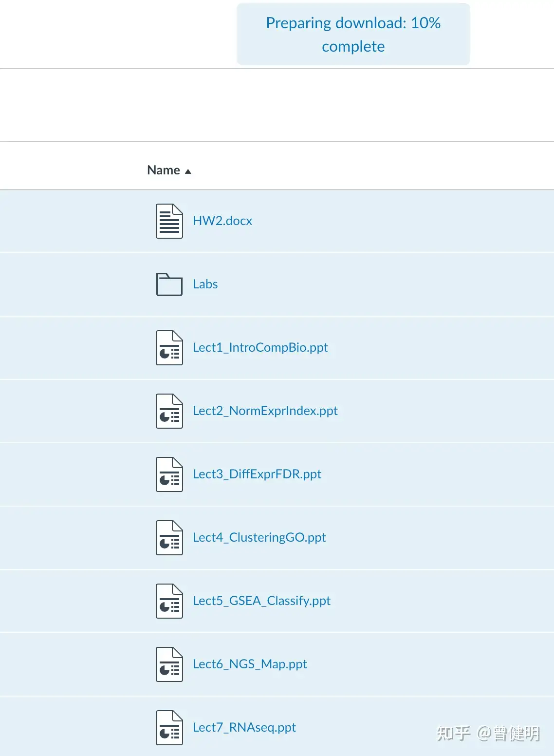Viewport: 554px width, 756px height.
Task: Open Lect2_NormExprIndex.ppt link
Action: coord(265,411)
